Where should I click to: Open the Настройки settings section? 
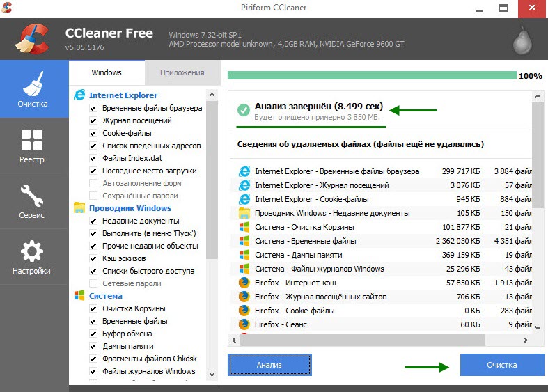(x=33, y=256)
